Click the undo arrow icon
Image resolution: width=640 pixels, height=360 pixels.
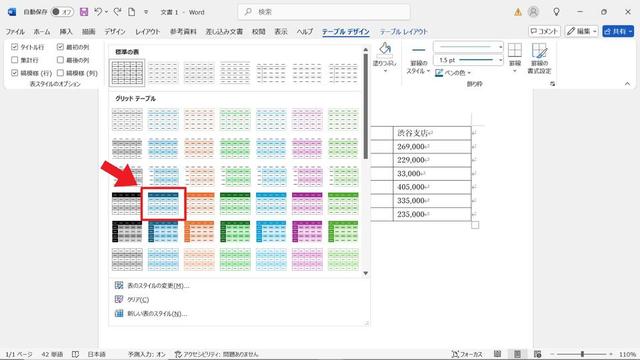98,12
